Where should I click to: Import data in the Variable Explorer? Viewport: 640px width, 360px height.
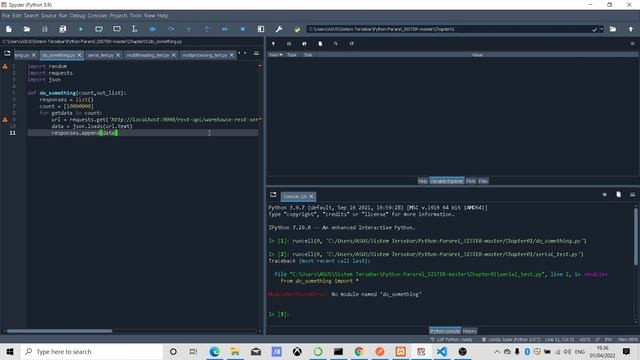(273, 43)
